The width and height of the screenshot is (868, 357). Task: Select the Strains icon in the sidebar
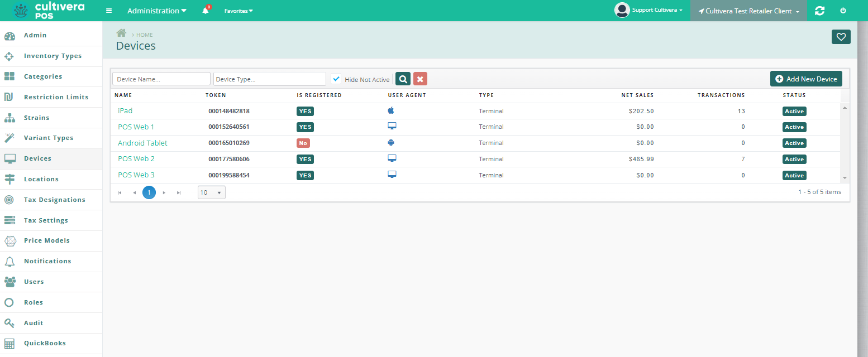point(10,117)
